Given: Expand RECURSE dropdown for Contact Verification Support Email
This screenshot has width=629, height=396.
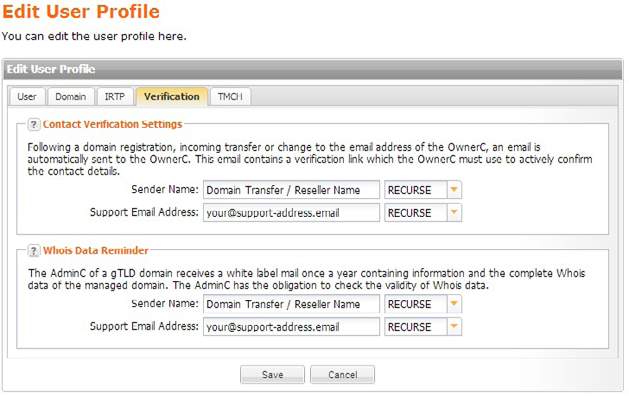Looking at the screenshot, I should pos(454,213).
